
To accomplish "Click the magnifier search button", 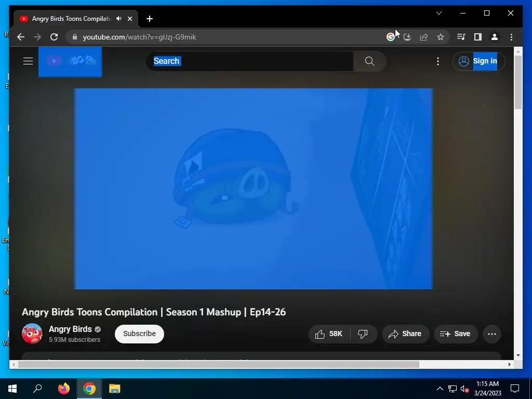I will click(x=369, y=61).
